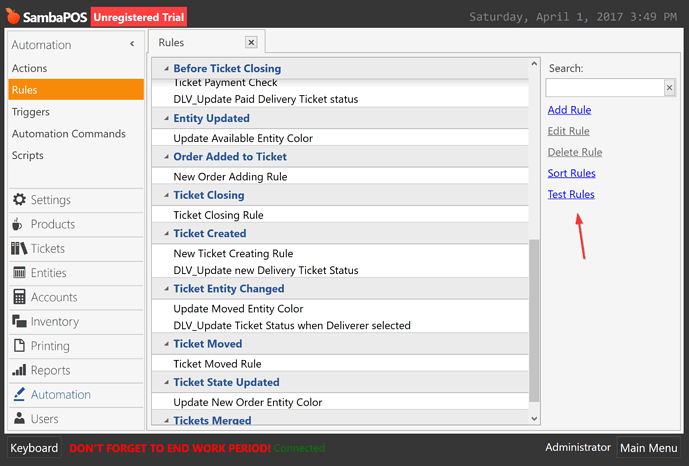Click the Unregistered Trial badge

(x=139, y=17)
